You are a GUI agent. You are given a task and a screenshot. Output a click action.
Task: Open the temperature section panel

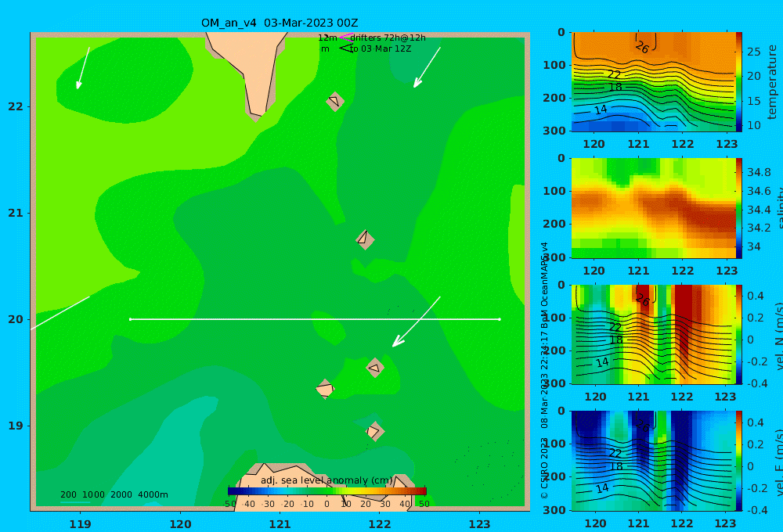pyautogui.click(x=653, y=82)
